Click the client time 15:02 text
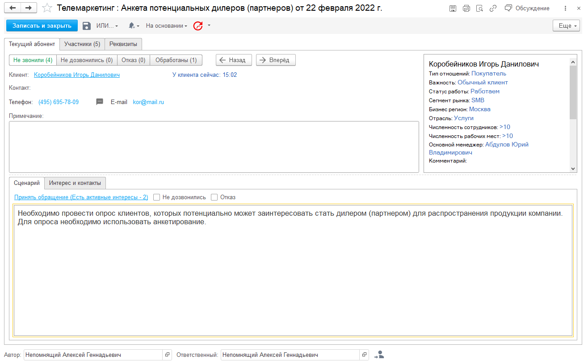Screen dimensions: 588x364 pyautogui.click(x=230, y=75)
